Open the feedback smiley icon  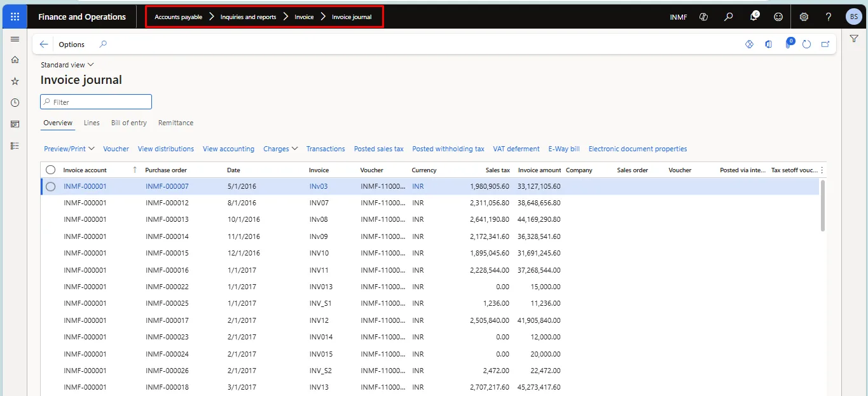(778, 17)
